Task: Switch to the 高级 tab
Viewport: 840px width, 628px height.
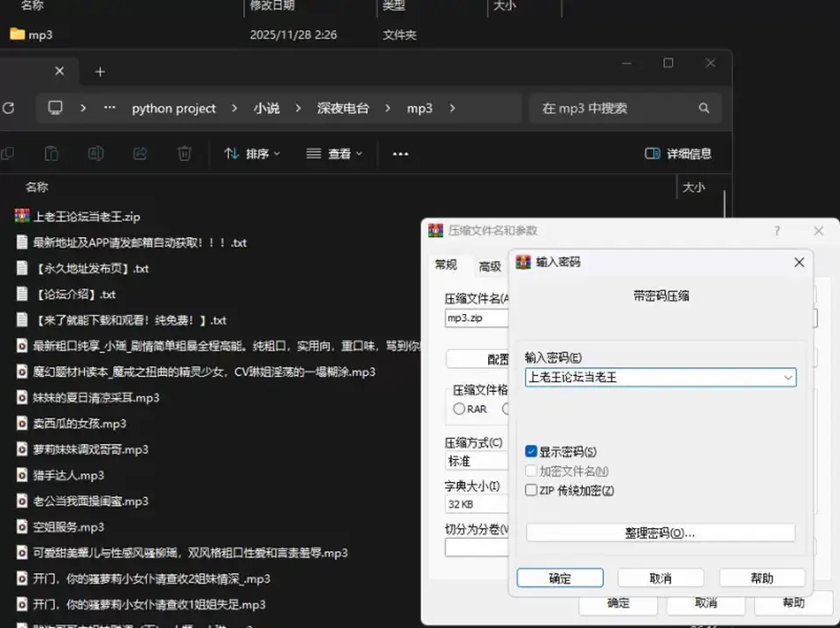Action: point(490,266)
